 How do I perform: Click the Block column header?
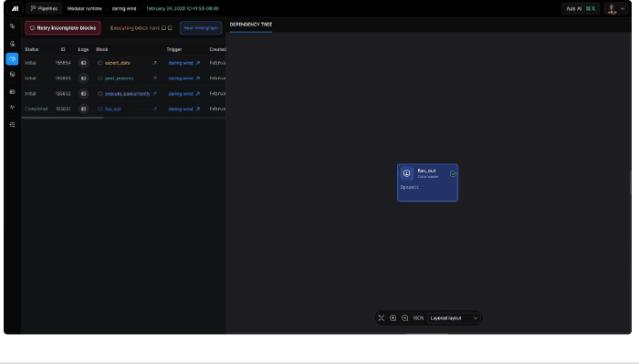[102, 49]
